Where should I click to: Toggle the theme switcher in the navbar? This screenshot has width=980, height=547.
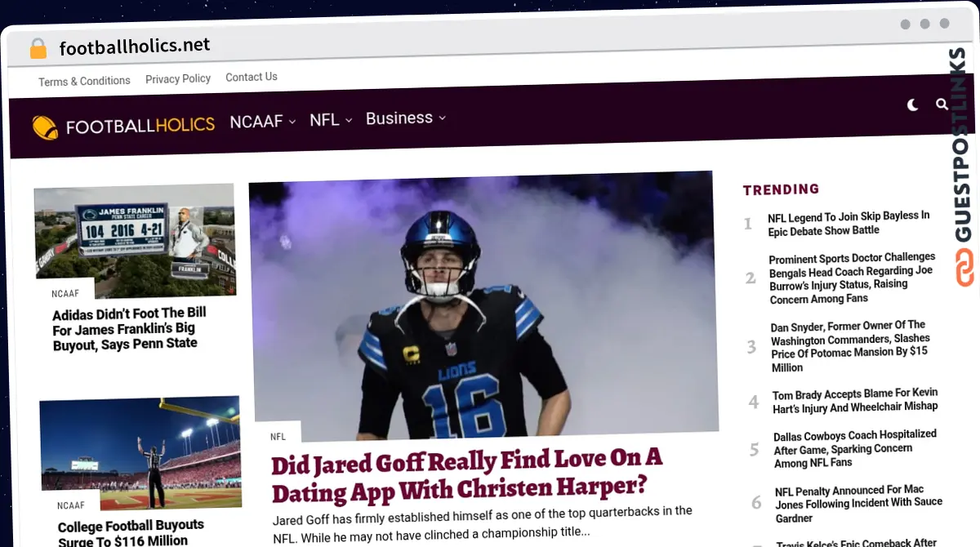click(912, 105)
